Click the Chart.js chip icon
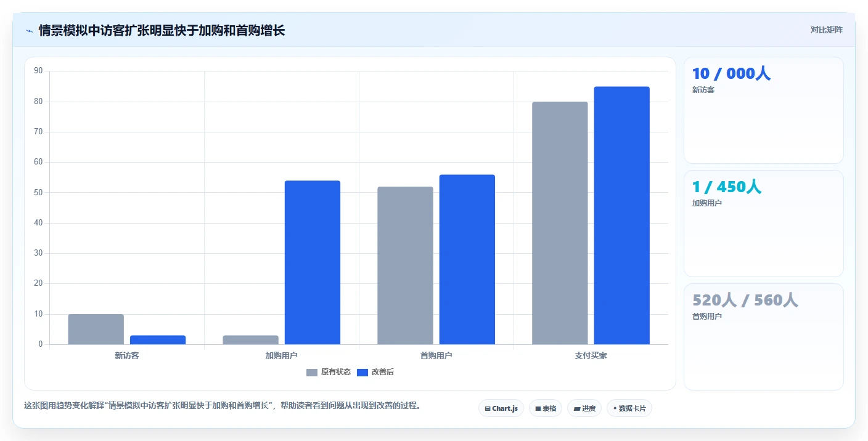The height and width of the screenshot is (441, 868). 488,408
